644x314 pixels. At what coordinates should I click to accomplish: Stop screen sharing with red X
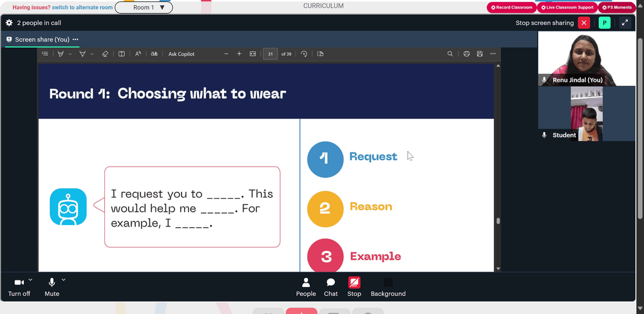point(583,23)
